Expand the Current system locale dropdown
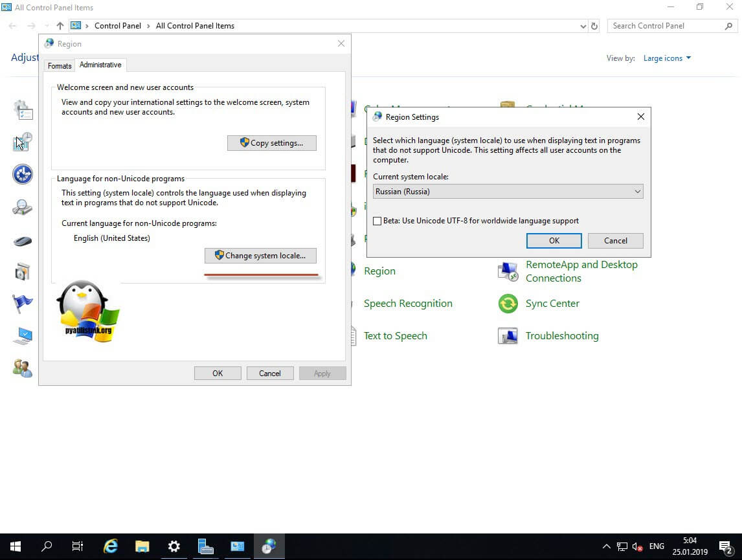The width and height of the screenshot is (742, 560). click(508, 192)
